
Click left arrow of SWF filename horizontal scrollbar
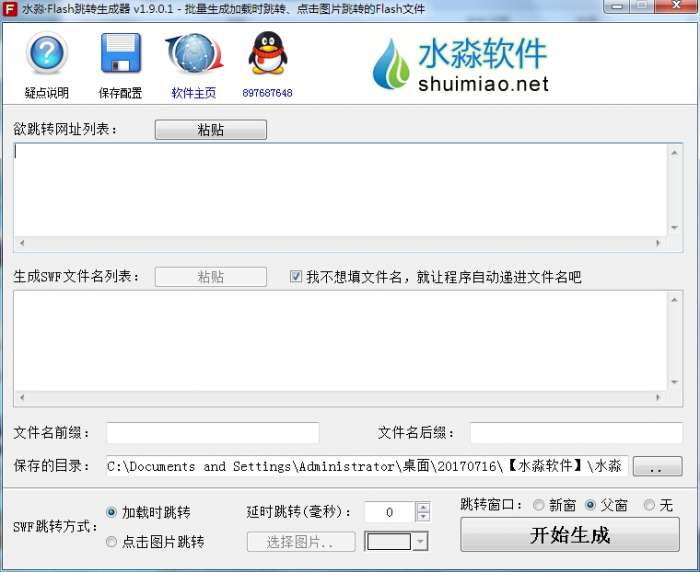[x=21, y=397]
